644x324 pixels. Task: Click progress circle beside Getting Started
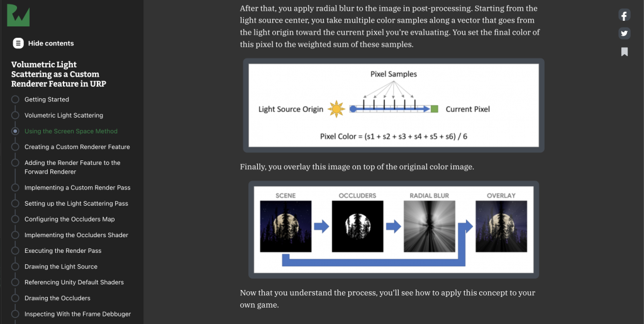[15, 99]
